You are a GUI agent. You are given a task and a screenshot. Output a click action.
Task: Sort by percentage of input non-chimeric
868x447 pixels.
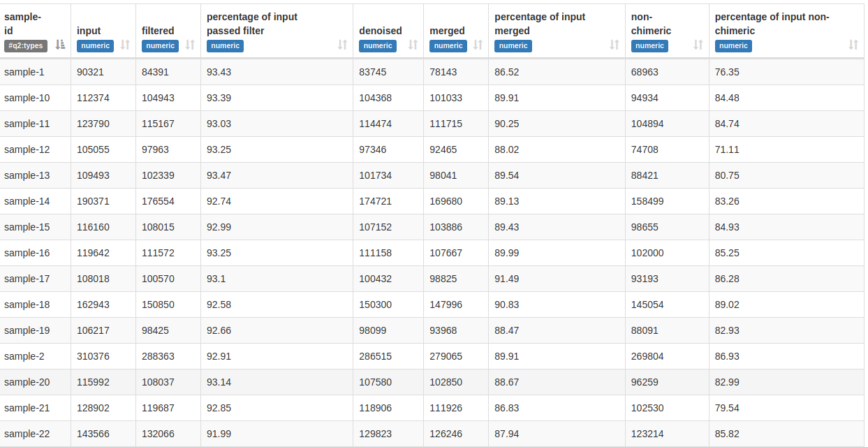853,45
